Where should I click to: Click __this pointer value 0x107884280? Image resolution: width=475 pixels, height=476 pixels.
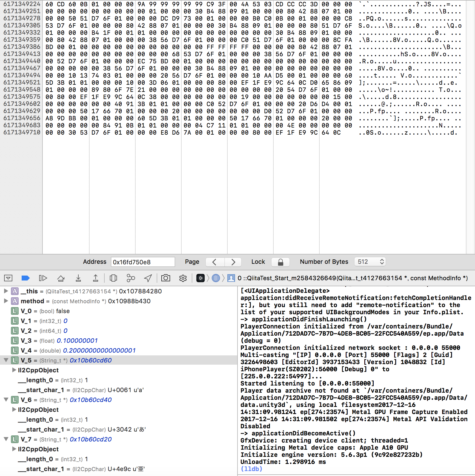pyautogui.click(x=141, y=291)
